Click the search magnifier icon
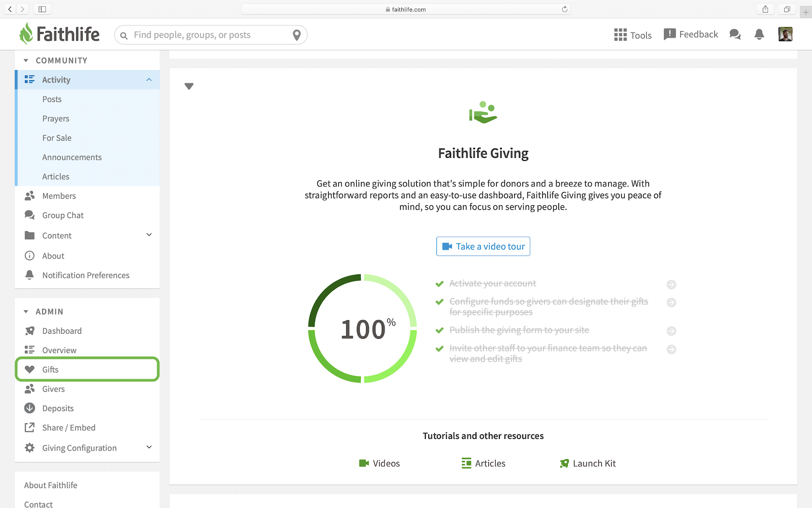The width and height of the screenshot is (812, 508). 124,36
